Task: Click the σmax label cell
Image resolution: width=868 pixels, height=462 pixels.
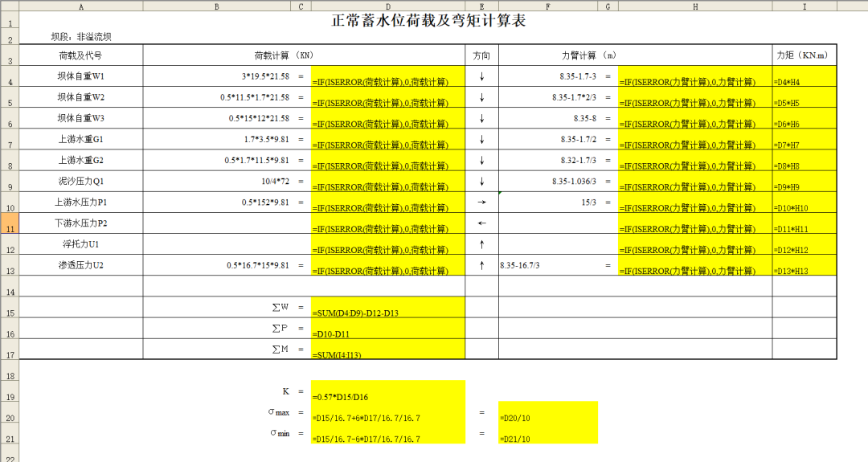Action: click(216, 412)
